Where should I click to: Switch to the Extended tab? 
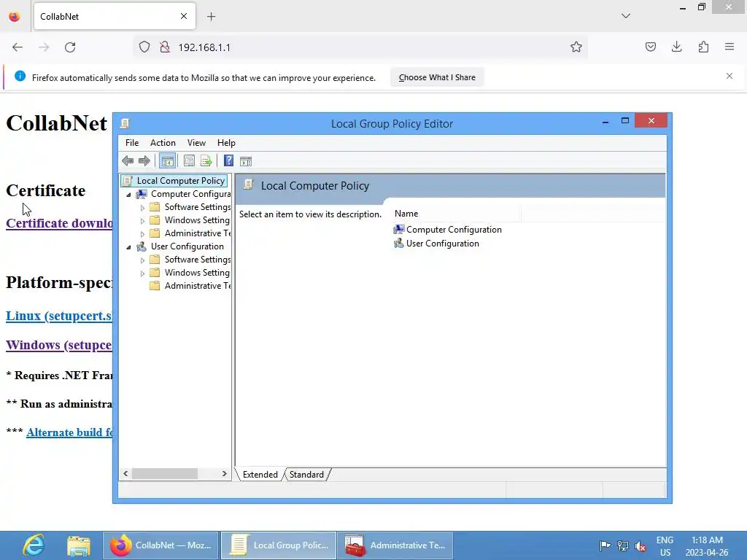click(260, 474)
